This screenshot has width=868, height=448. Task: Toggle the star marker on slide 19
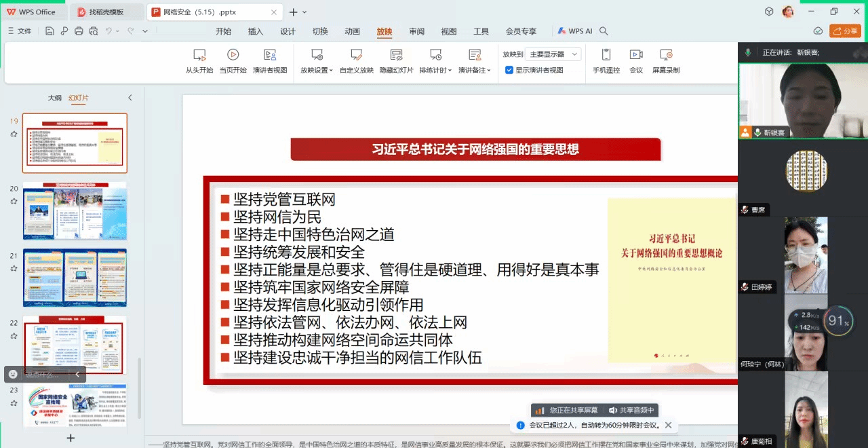click(14, 134)
